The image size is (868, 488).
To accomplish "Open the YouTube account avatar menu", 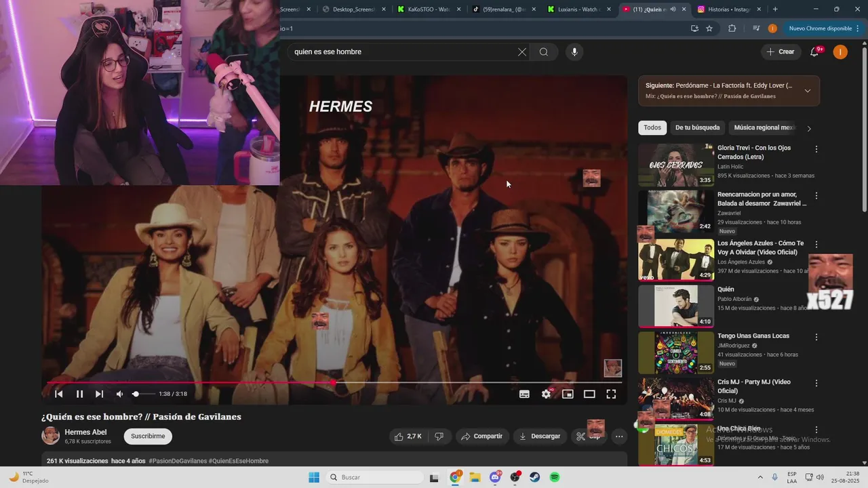I will 840,52.
